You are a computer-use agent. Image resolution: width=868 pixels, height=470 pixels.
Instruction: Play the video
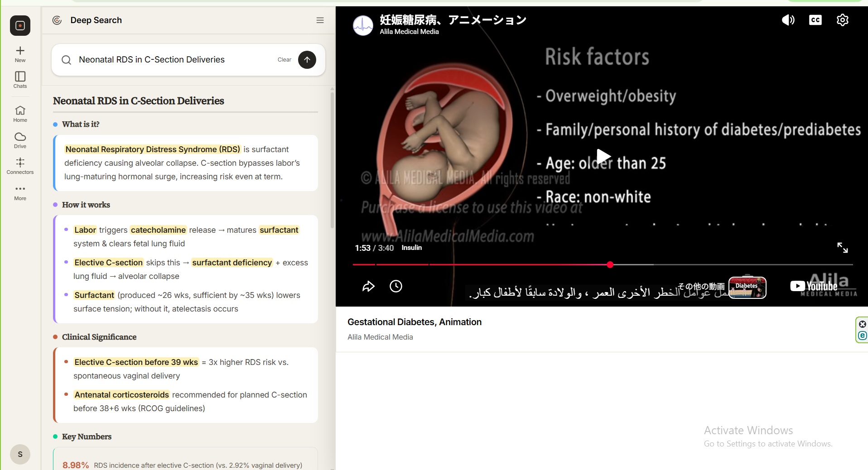(603, 157)
